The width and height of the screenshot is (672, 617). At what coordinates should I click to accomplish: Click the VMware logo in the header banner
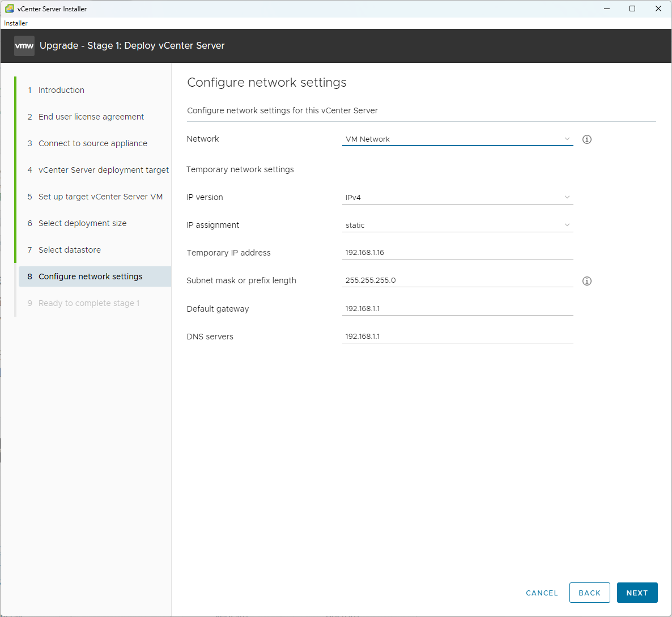tap(24, 45)
